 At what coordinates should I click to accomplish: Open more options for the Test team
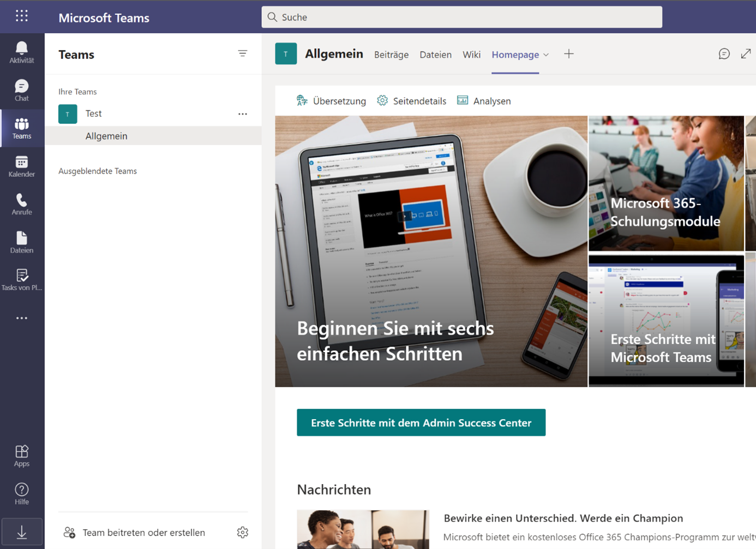click(242, 114)
